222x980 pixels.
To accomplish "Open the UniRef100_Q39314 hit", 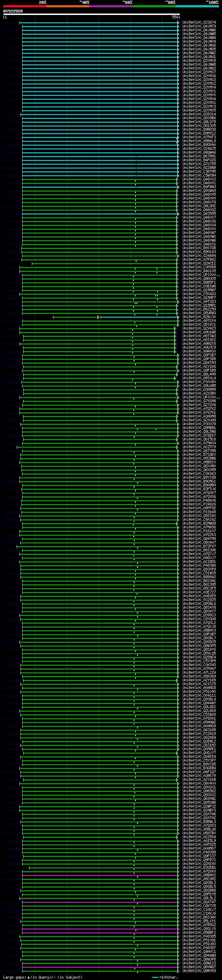I will [x=199, y=114].
